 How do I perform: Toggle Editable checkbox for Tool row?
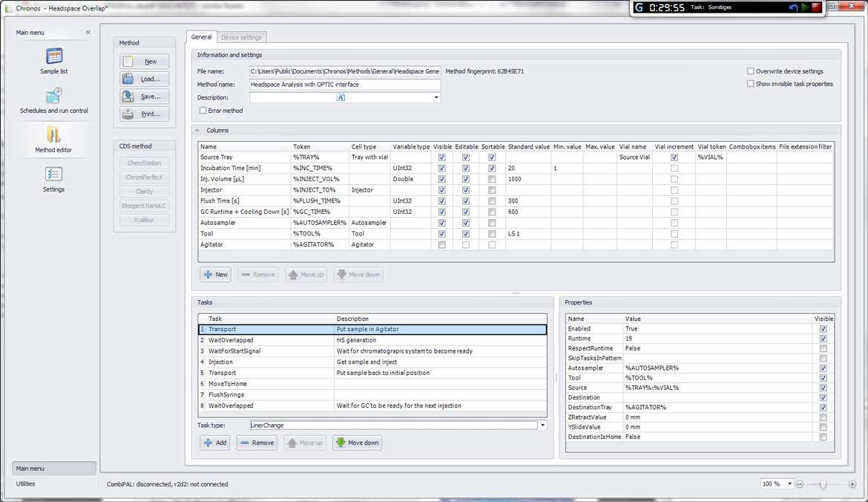click(x=466, y=234)
